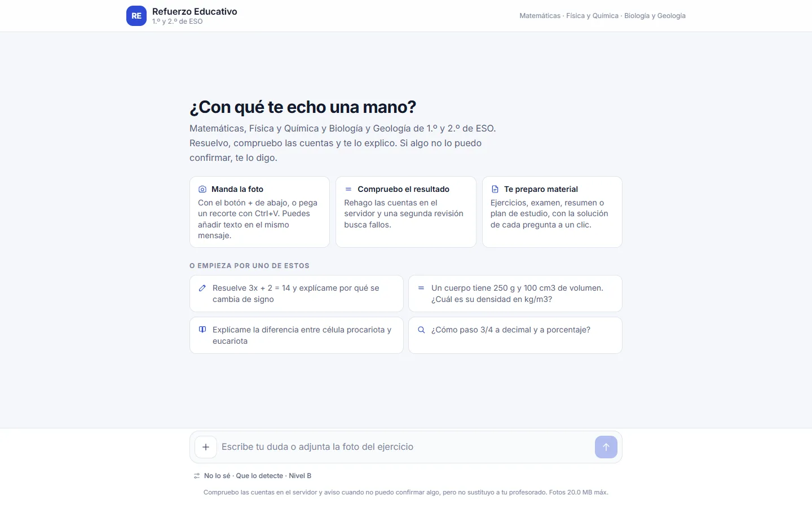Click the subjects list in the header
The image size is (812, 508).
pos(602,16)
